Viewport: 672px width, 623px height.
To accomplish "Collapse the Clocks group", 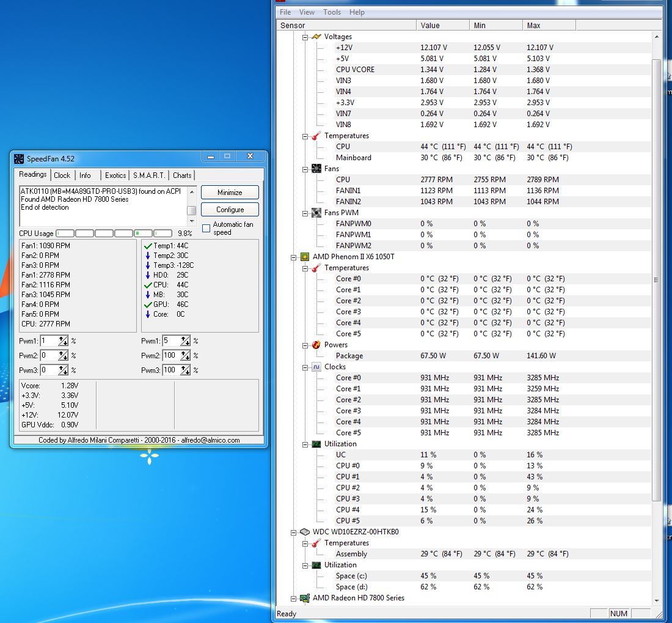I will [x=305, y=367].
